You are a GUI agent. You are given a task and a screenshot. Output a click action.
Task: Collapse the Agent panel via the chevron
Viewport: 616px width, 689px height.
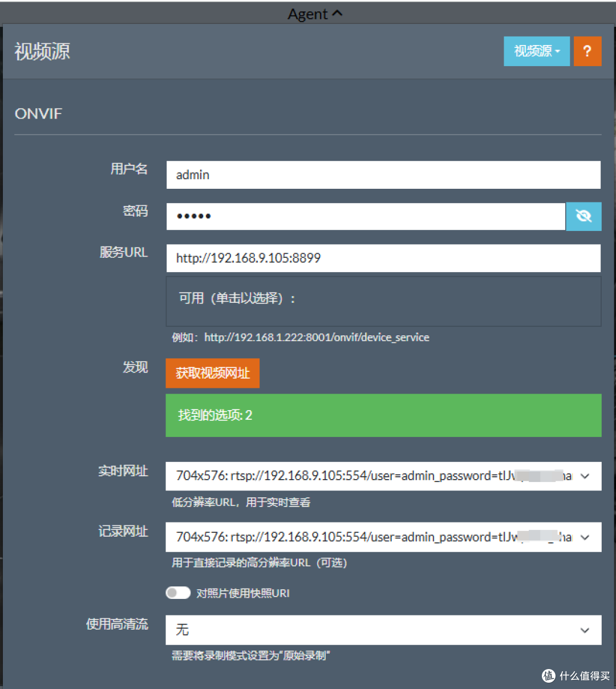[337, 13]
